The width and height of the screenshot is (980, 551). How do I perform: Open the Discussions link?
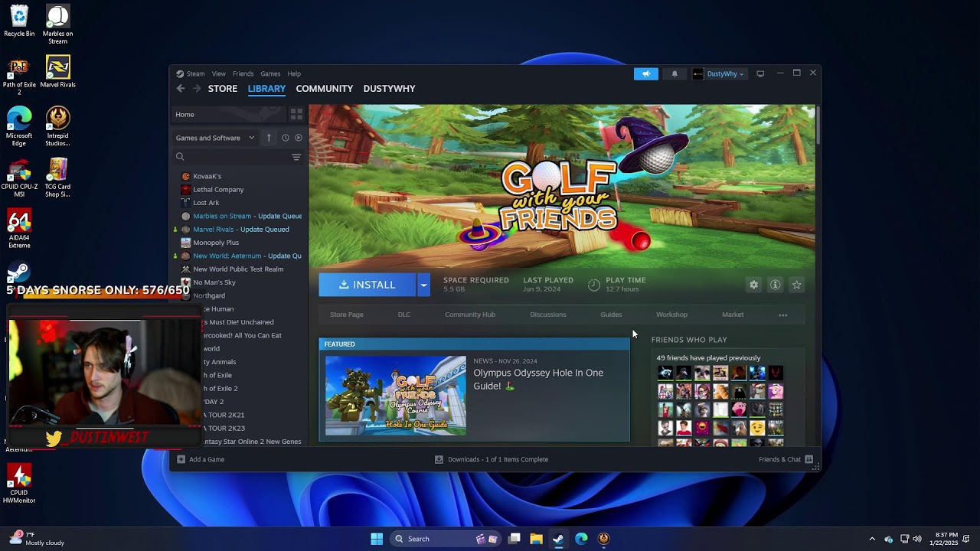tap(548, 315)
